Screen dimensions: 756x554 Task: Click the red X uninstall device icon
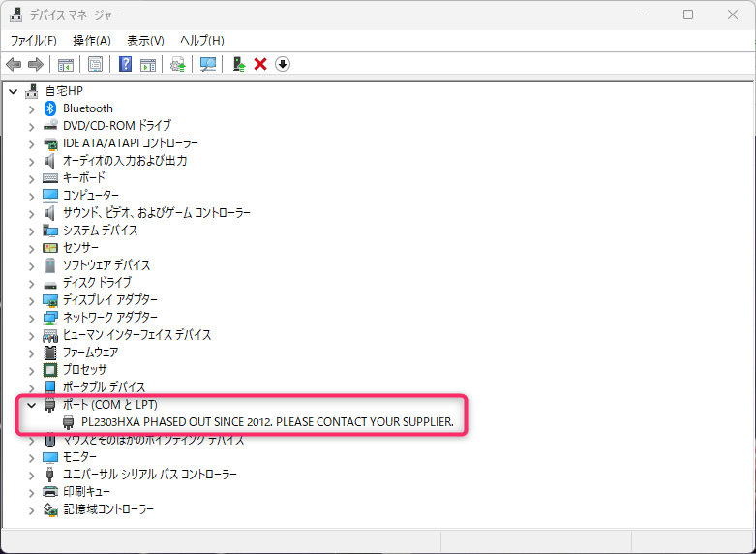(x=260, y=64)
